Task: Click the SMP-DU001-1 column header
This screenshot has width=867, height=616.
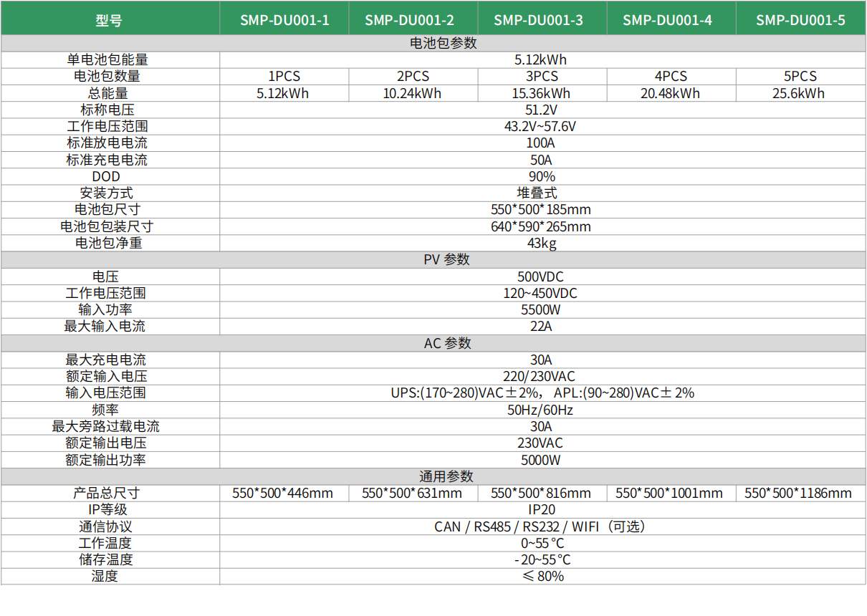Action: point(284,20)
